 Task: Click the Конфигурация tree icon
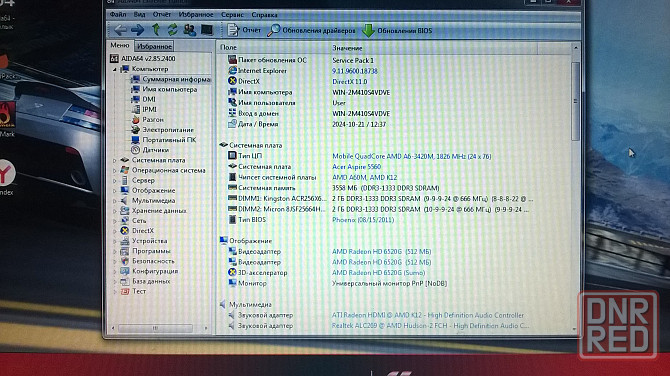125,271
